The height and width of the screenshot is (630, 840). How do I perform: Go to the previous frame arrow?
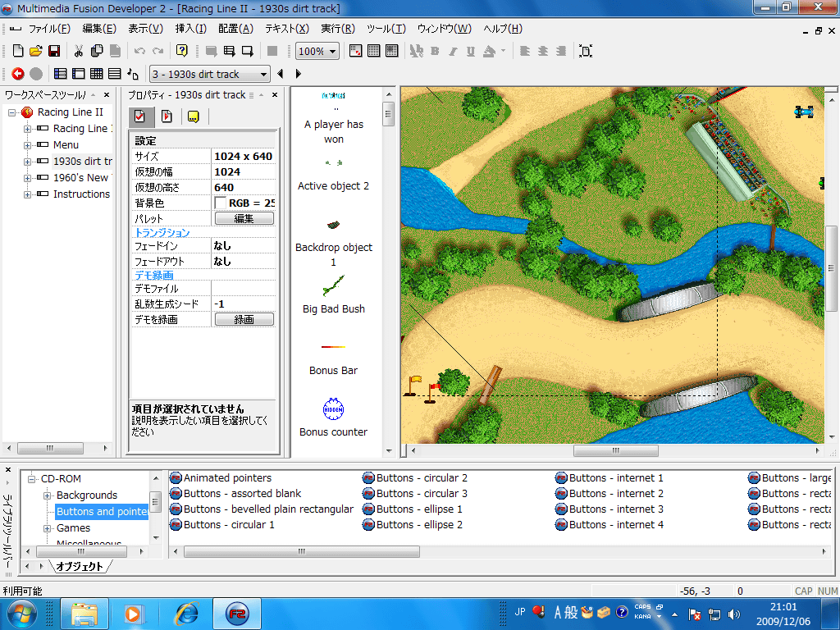281,74
